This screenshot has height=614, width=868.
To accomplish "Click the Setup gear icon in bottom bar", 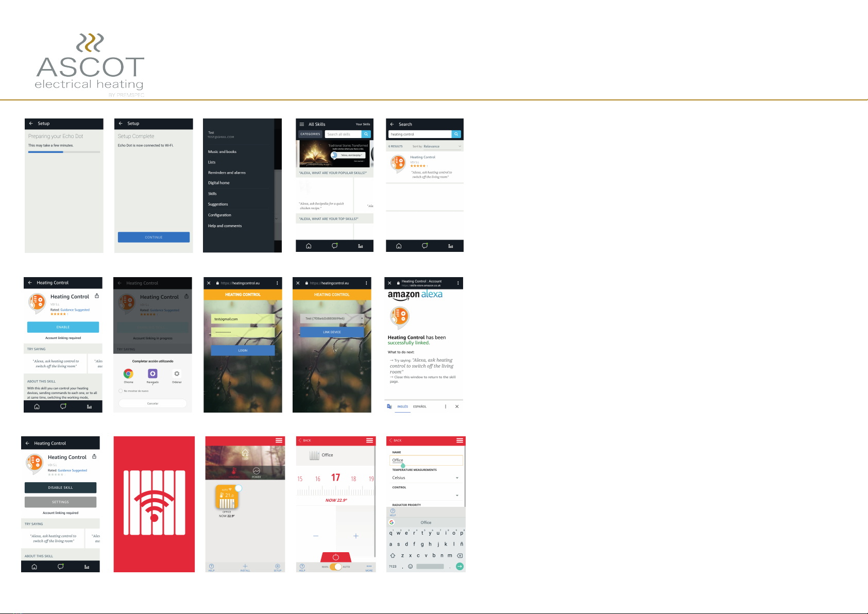I will (x=278, y=566).
